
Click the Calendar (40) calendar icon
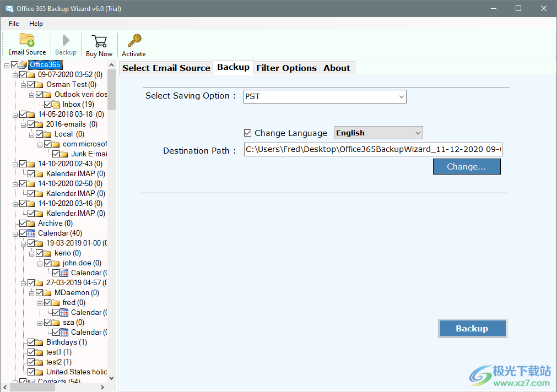point(31,233)
